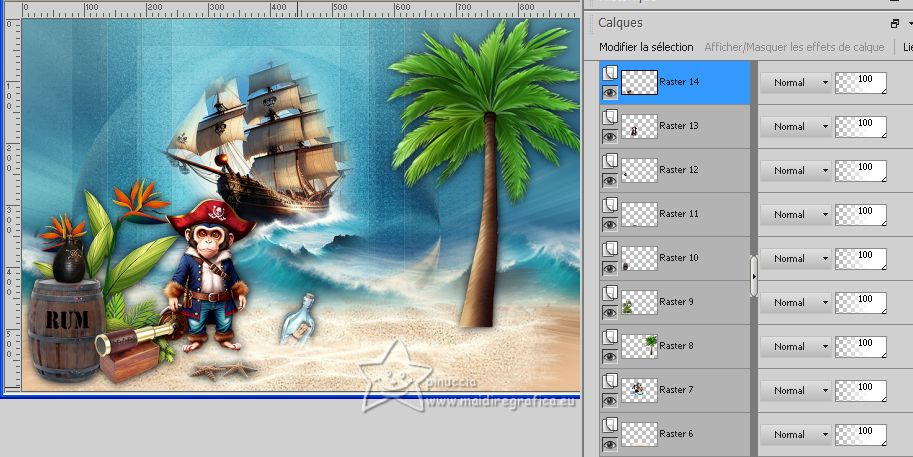Click the layer name Raster 11
This screenshot has height=457, width=913.
(679, 214)
